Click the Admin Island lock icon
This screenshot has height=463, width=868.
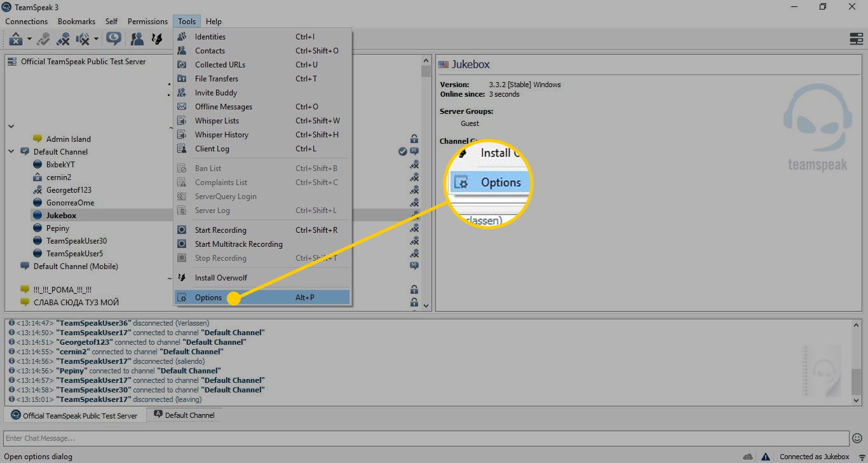[414, 139]
